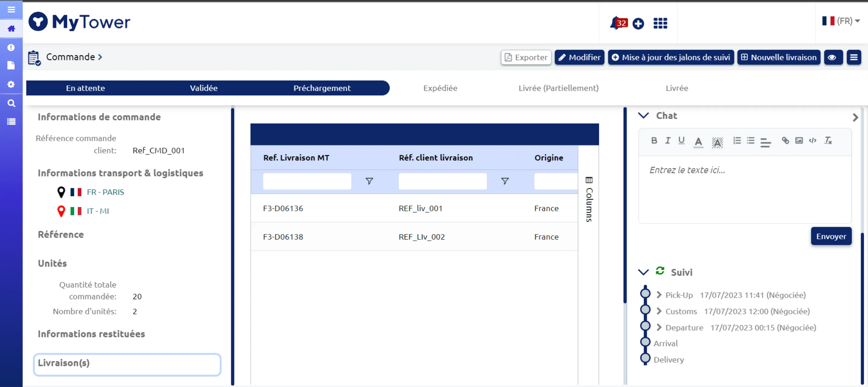
Task: Open the search icon in left sidebar
Action: 11,103
